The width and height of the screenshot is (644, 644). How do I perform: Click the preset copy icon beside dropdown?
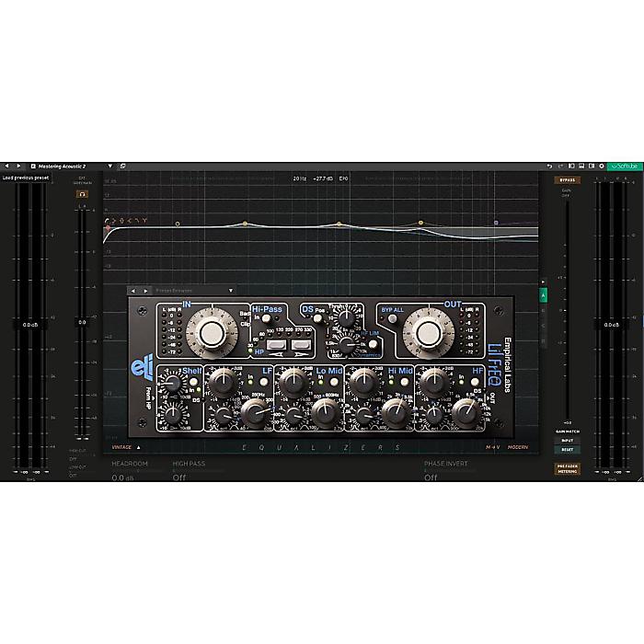pyautogui.click(x=122, y=166)
